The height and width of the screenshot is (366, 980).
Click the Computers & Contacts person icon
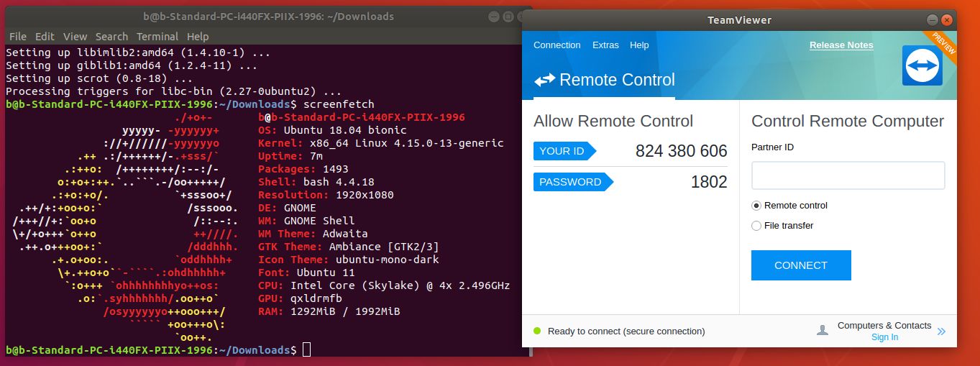click(823, 331)
